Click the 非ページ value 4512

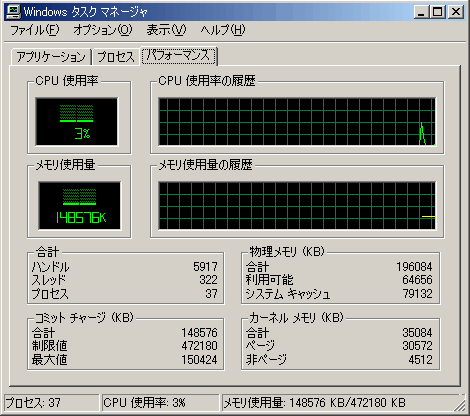point(420,360)
